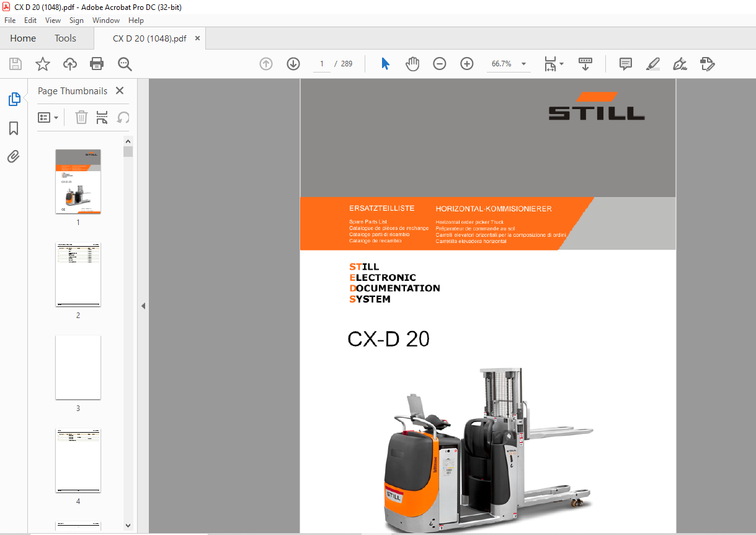
Task: Open Find text magnifier icon
Action: tap(125, 64)
